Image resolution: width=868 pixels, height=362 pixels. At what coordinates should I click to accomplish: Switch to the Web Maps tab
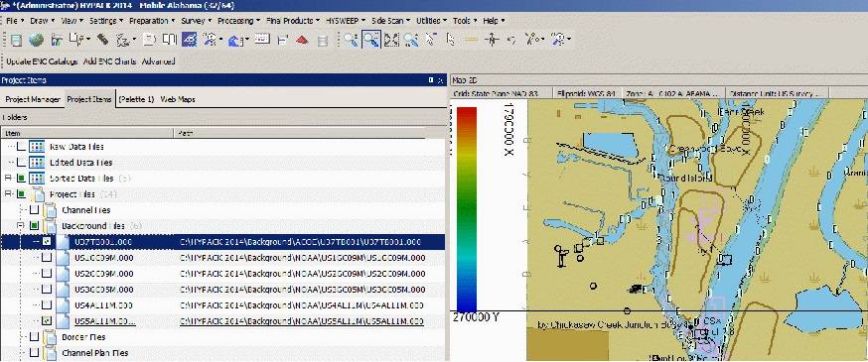(x=177, y=99)
